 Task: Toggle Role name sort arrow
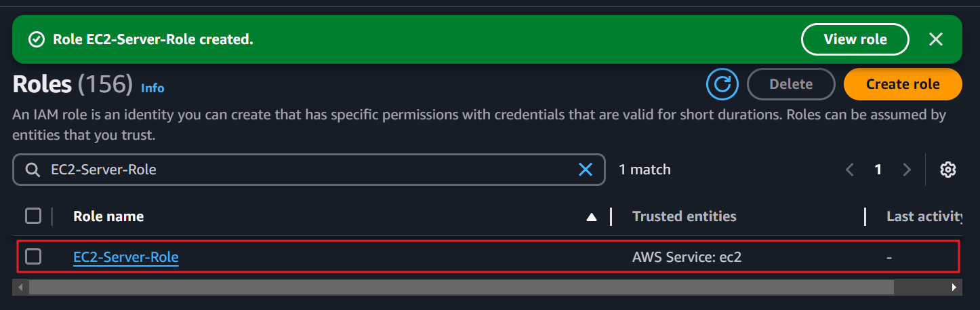pyautogui.click(x=592, y=217)
